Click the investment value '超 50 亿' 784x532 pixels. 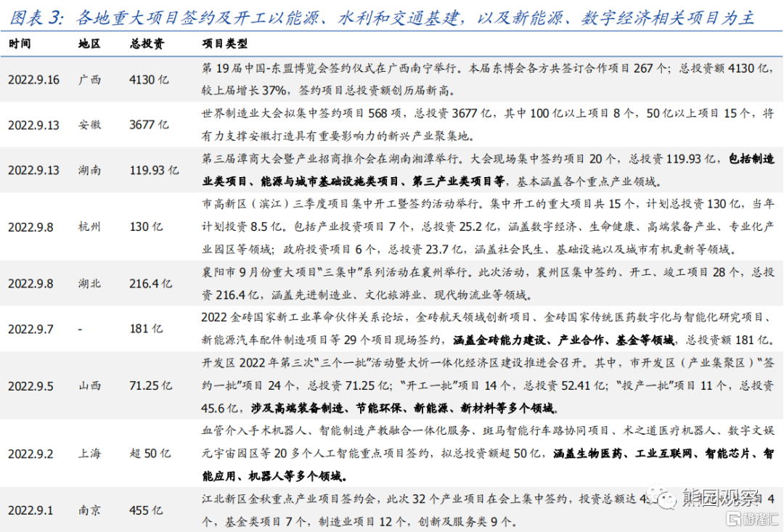point(150,454)
